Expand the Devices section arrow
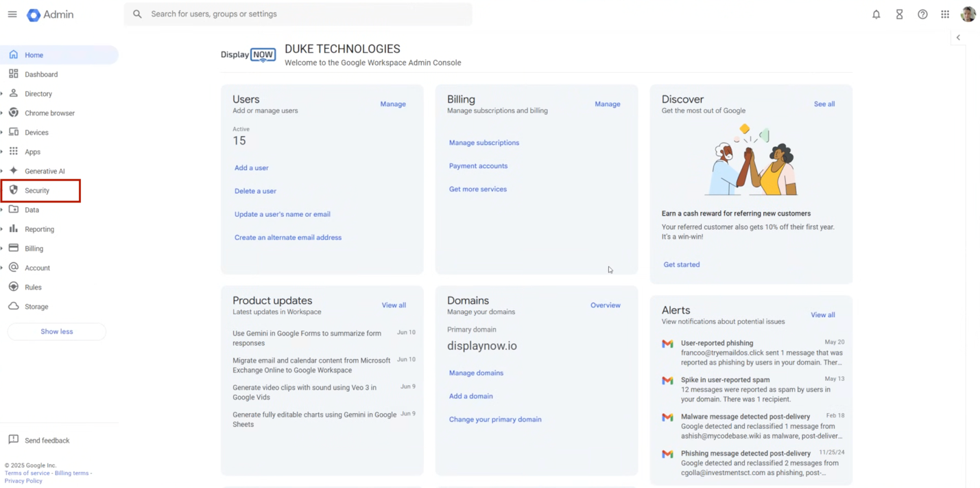The height and width of the screenshot is (488, 980). (x=2, y=132)
